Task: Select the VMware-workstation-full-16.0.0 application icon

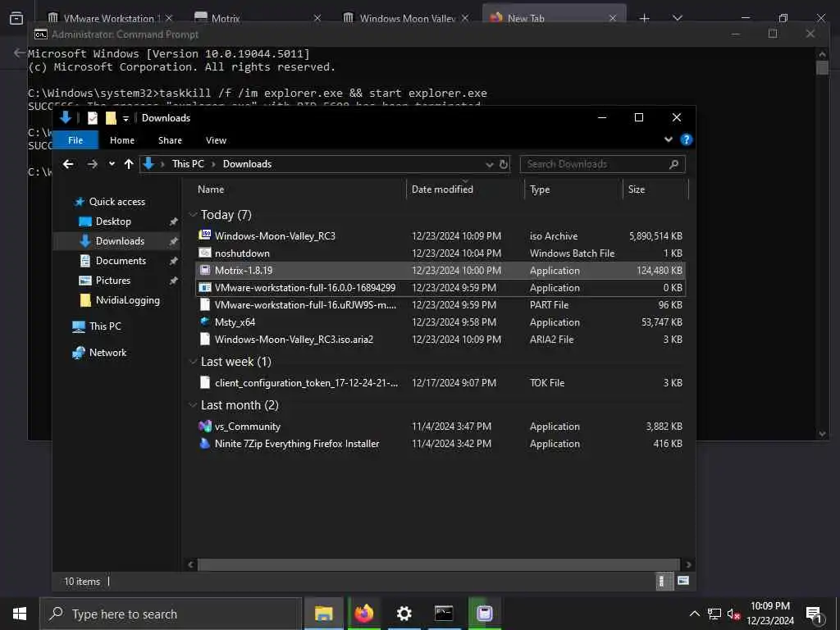Action: pyautogui.click(x=204, y=288)
